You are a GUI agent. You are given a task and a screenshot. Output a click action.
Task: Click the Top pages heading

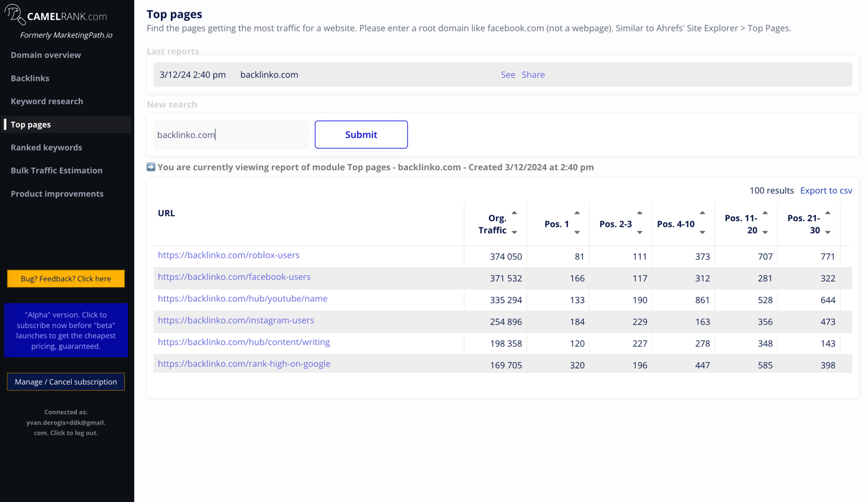coord(174,14)
